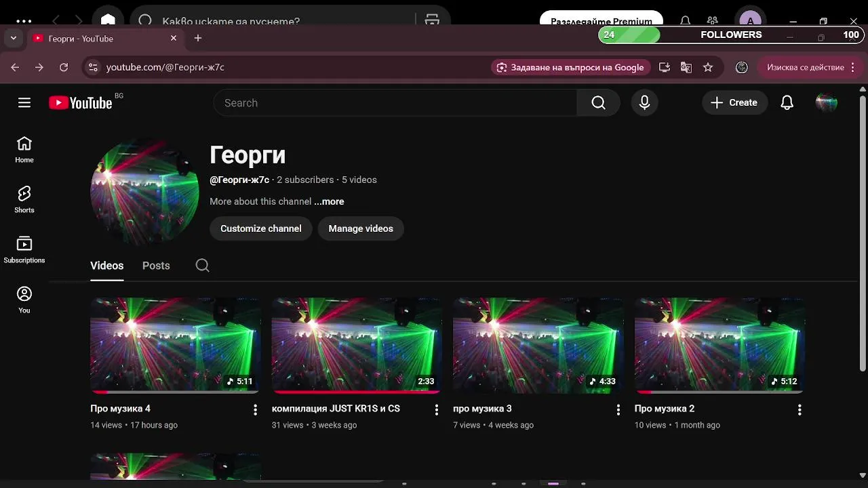Play thumbnail of 2:33 video

click(357, 346)
